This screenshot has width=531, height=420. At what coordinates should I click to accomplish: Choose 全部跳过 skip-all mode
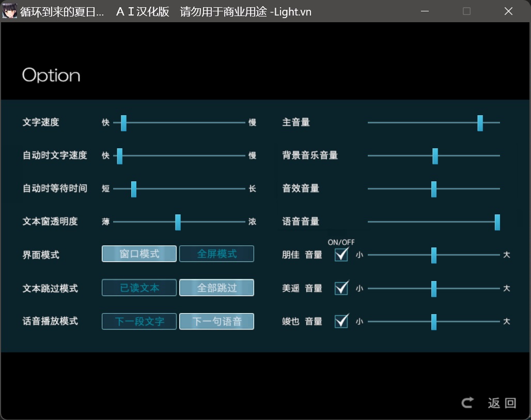(x=217, y=288)
